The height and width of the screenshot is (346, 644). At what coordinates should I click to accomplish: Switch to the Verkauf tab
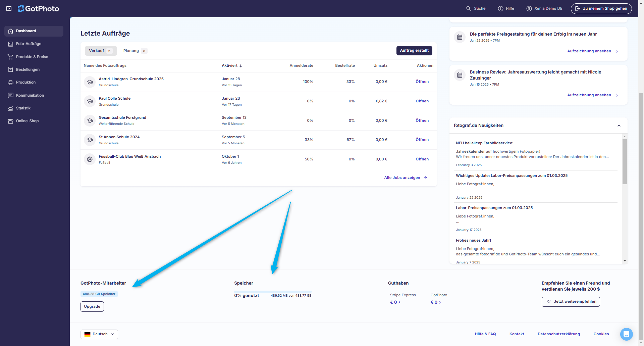101,51
